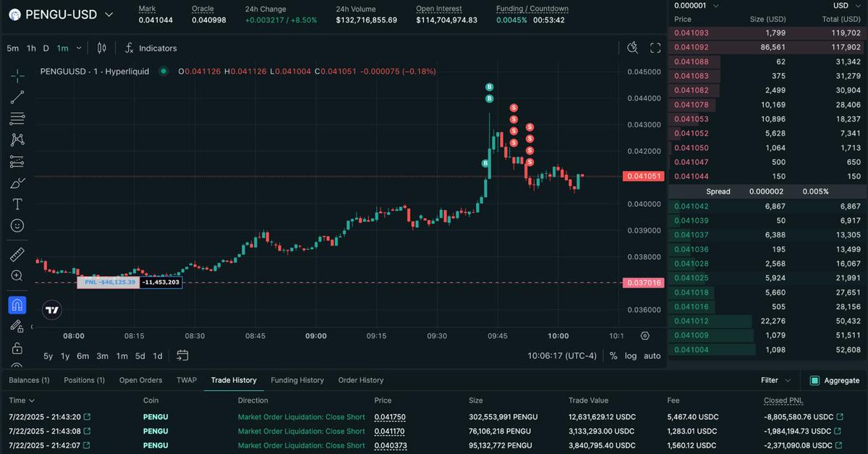Click the underlined price 0.041750
868x454 pixels.
(x=390, y=417)
